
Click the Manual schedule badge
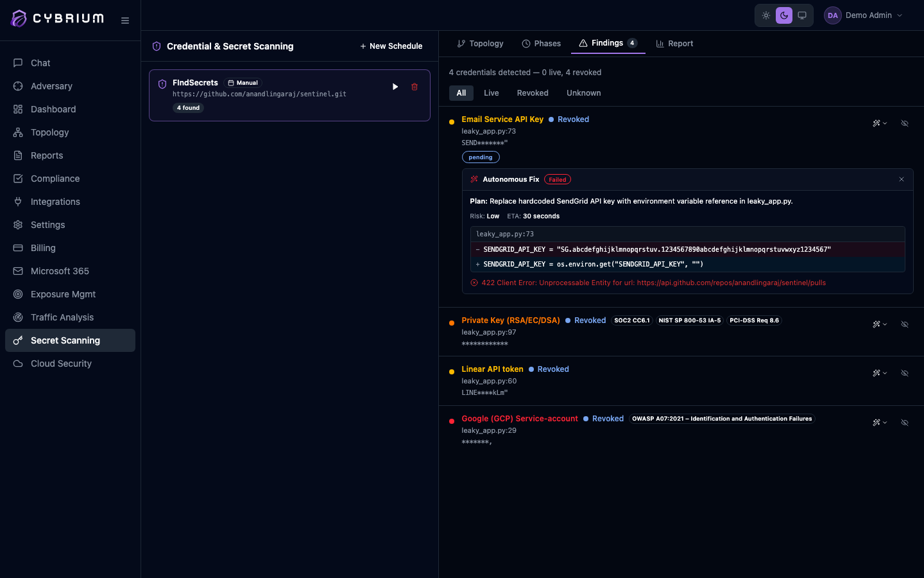click(x=243, y=83)
